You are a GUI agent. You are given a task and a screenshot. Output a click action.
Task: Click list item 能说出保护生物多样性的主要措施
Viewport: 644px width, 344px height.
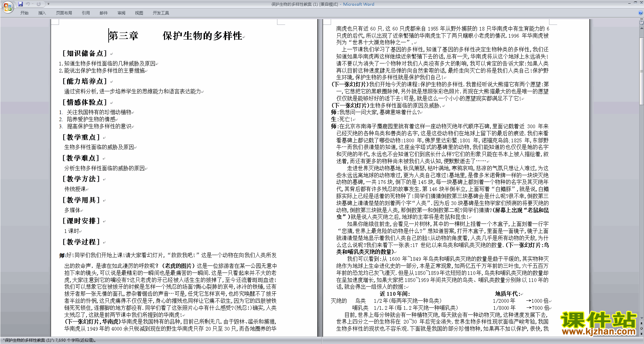[104, 70]
